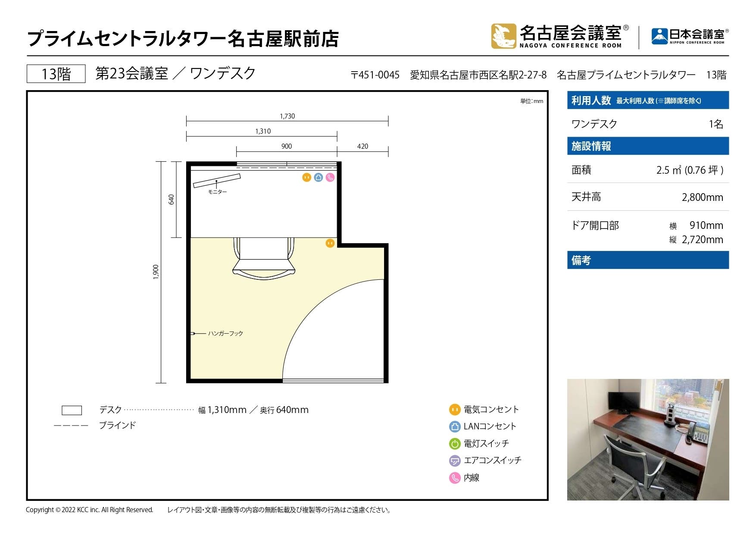Click the LANコンセント legend icon
This screenshot has width=756, height=535.
tap(454, 427)
